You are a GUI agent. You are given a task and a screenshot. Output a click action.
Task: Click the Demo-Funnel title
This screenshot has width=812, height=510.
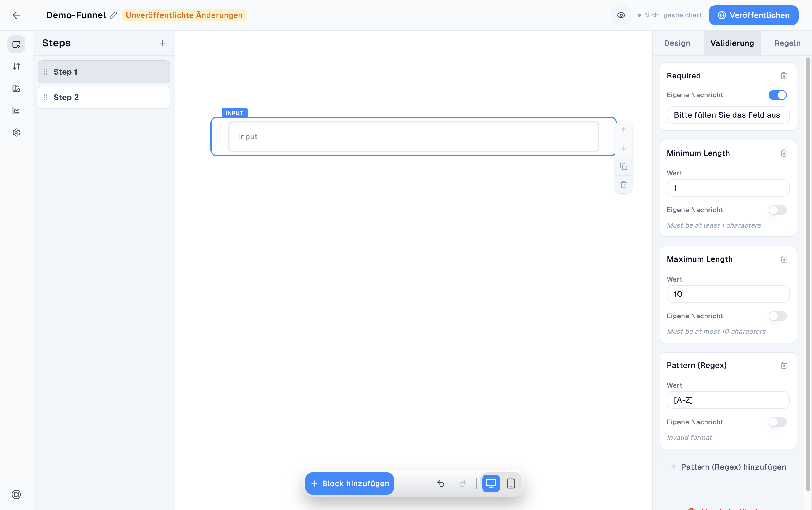coord(76,15)
